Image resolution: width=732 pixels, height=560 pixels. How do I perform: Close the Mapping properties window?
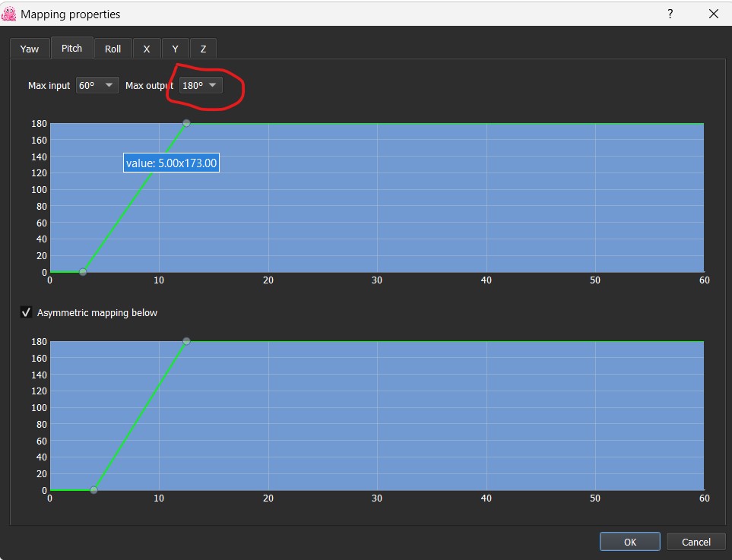pyautogui.click(x=713, y=14)
